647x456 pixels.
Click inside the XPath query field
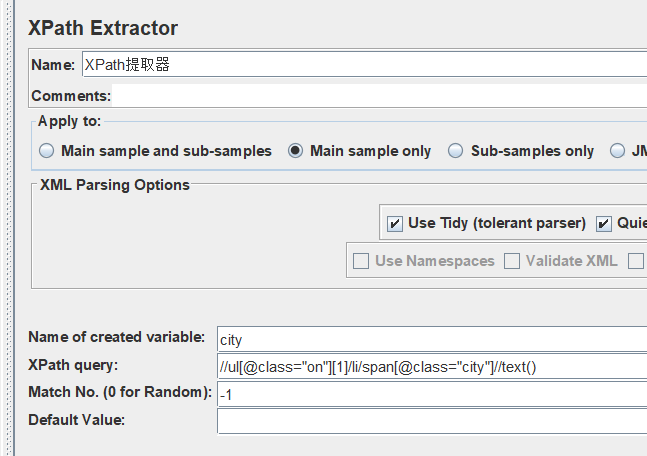pyautogui.click(x=432, y=366)
